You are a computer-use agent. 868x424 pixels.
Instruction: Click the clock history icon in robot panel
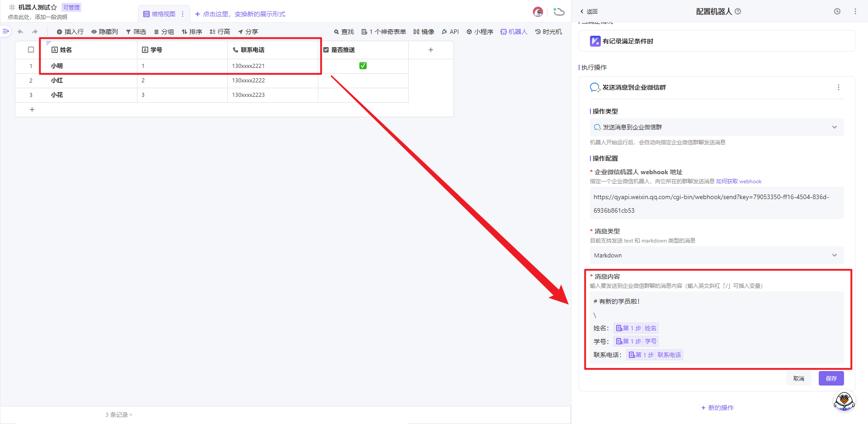coord(837,11)
